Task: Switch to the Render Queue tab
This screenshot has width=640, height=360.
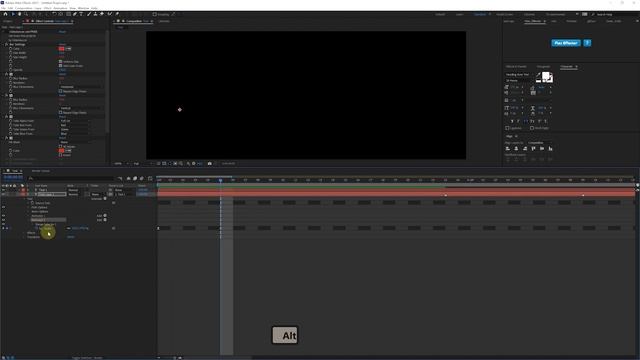Action: pos(41,171)
